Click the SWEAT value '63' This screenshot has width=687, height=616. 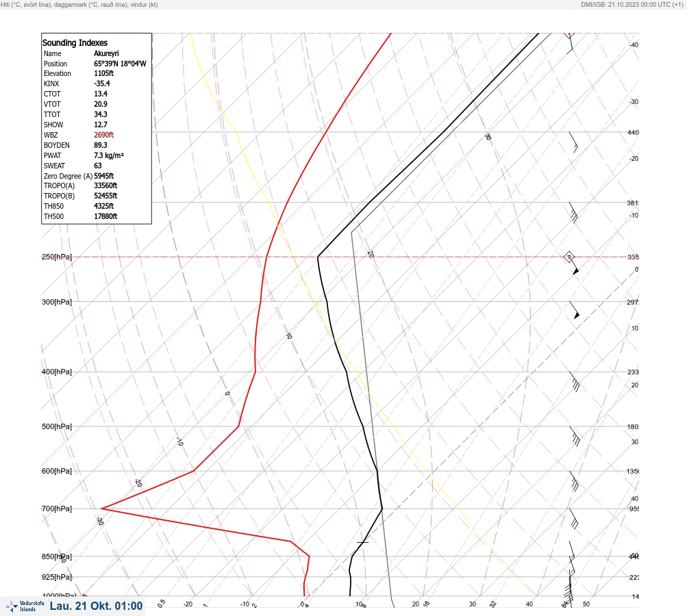[x=98, y=166]
